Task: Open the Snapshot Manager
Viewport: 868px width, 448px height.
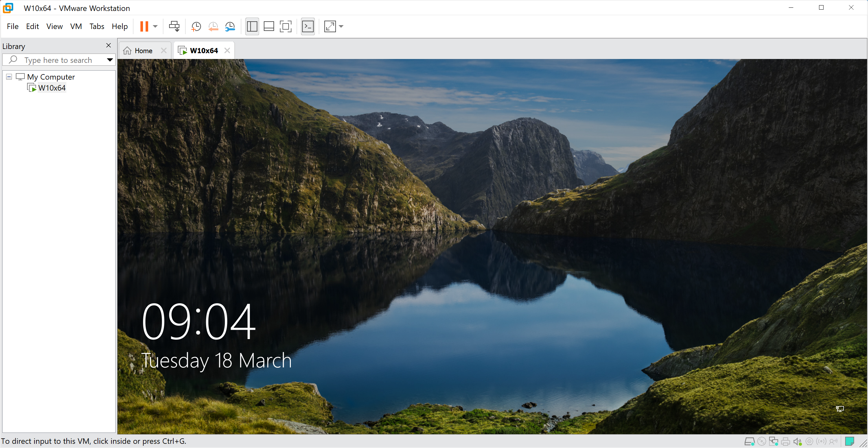Action: [231, 26]
